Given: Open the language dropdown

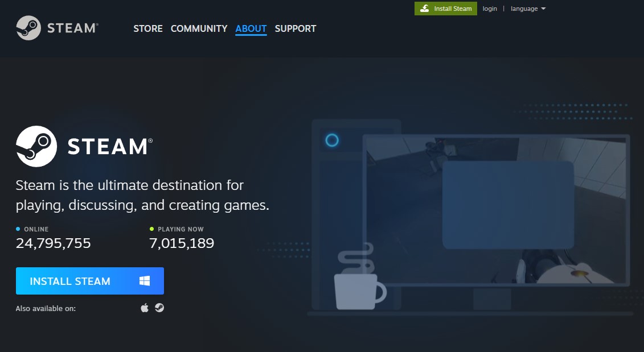Looking at the screenshot, I should tap(524, 9).
